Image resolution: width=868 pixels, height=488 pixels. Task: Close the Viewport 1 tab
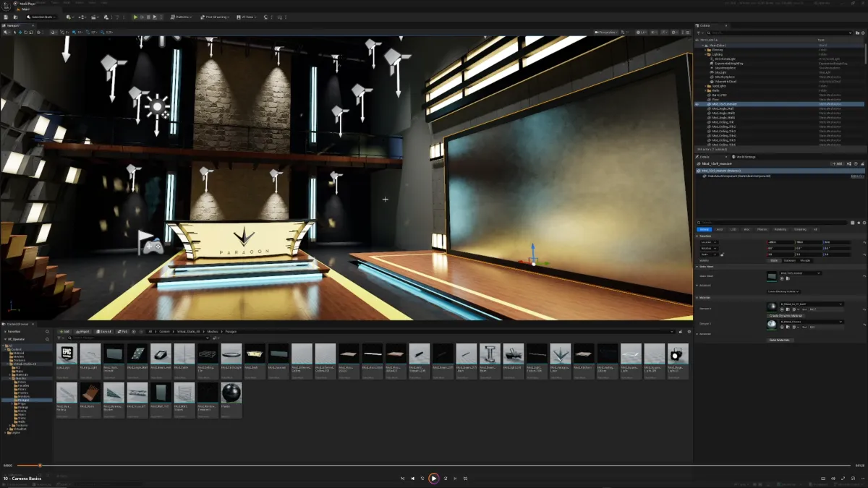pos(33,25)
